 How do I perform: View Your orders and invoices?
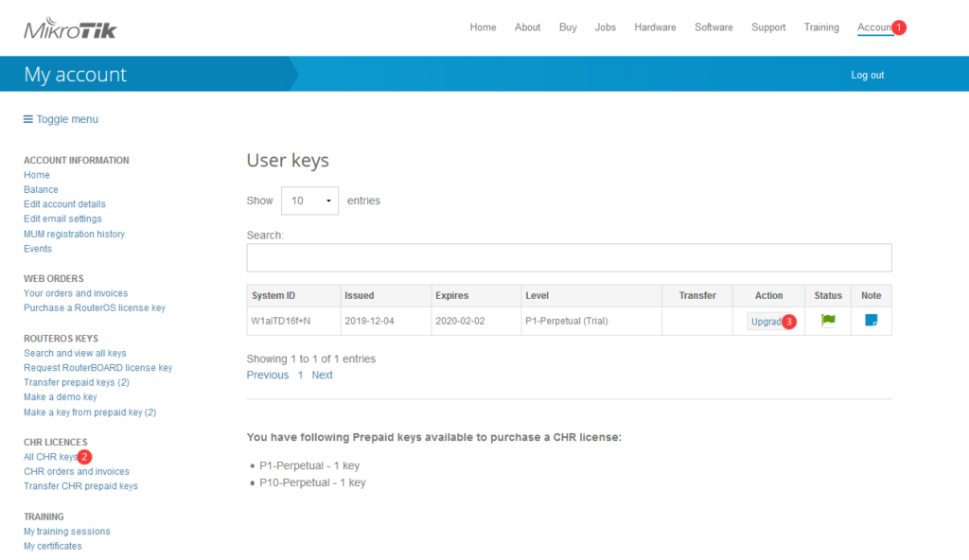(x=76, y=293)
